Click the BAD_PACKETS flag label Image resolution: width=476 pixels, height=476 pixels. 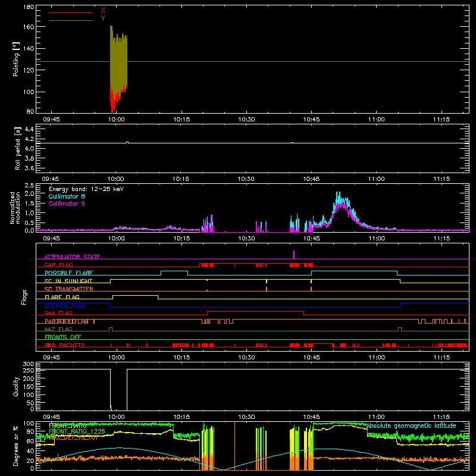click(65, 345)
